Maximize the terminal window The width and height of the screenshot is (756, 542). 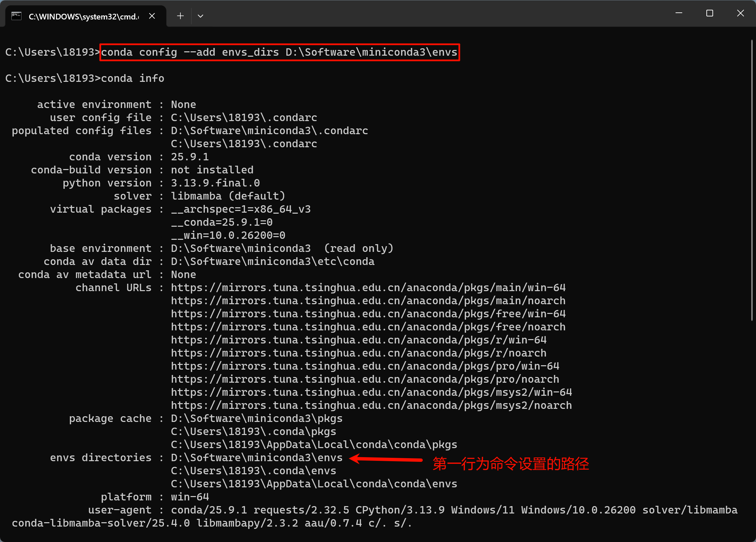coord(709,13)
